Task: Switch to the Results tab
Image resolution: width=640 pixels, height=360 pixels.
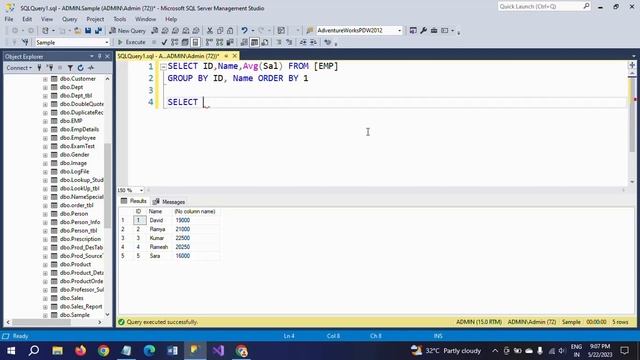Action: pyautogui.click(x=133, y=201)
